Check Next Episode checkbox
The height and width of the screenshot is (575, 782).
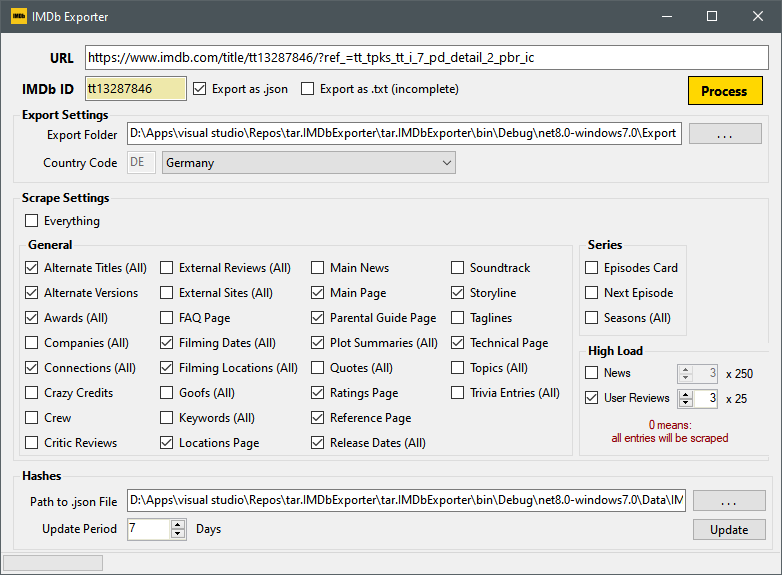coord(591,293)
